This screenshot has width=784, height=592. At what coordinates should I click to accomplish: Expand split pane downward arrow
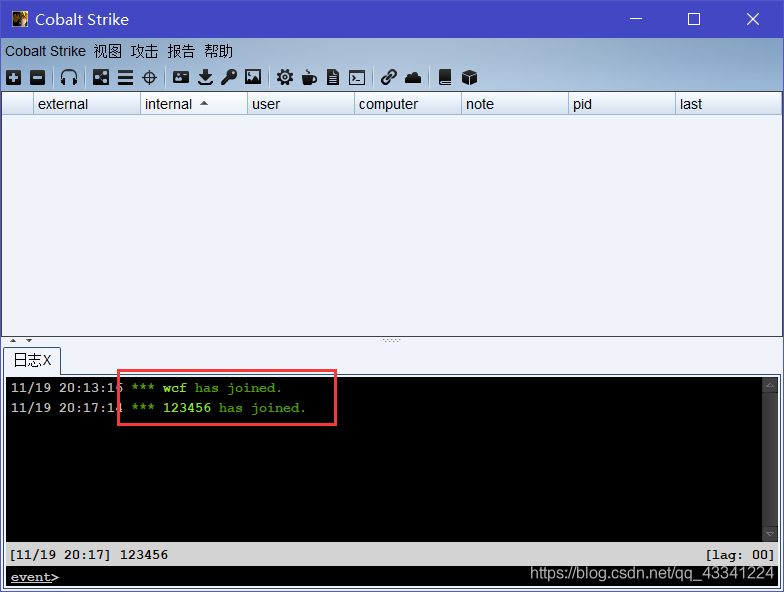coord(29,340)
